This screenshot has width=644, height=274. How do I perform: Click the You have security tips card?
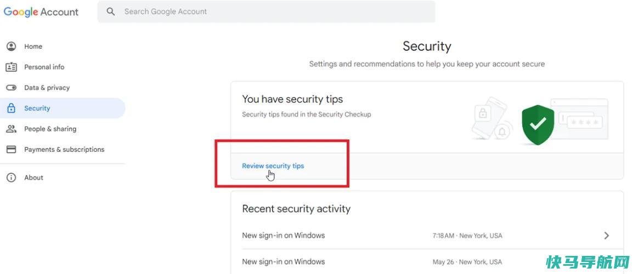[427, 130]
